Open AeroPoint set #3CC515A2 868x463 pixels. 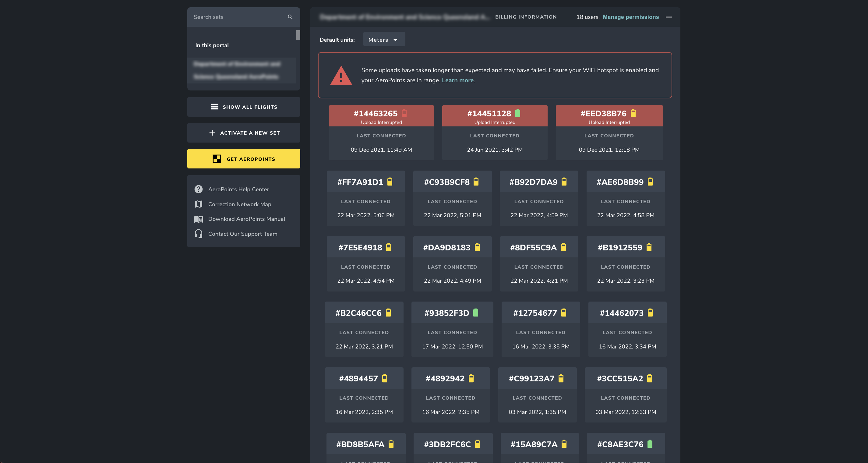pos(626,395)
